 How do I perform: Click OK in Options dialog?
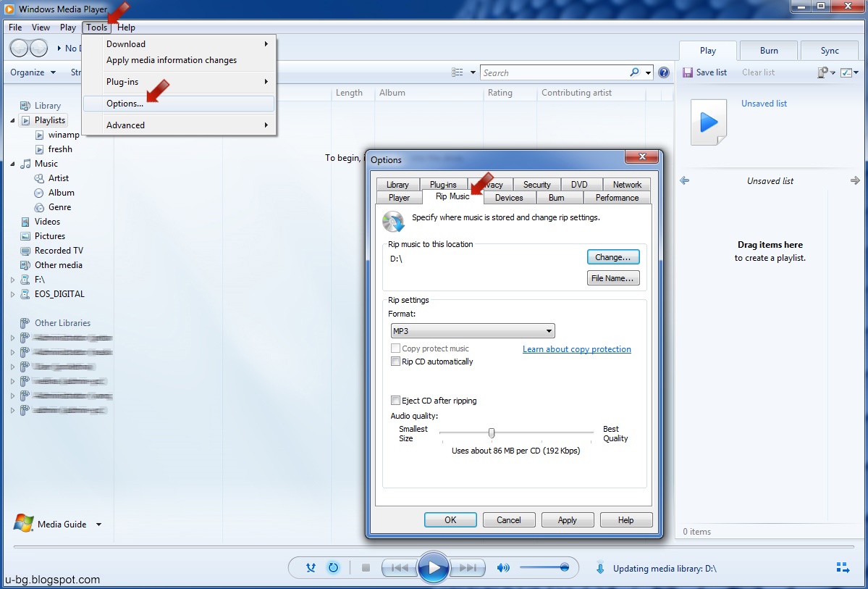pyautogui.click(x=450, y=519)
